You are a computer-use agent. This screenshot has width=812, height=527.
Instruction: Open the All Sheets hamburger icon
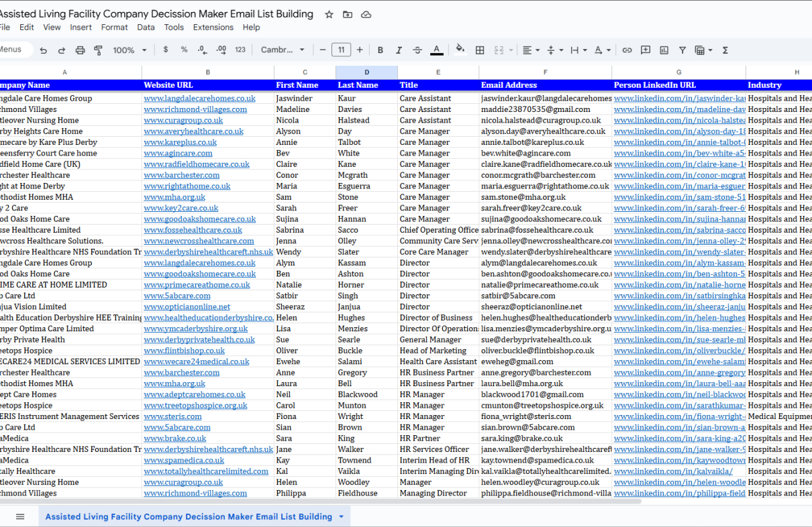[x=20, y=516]
